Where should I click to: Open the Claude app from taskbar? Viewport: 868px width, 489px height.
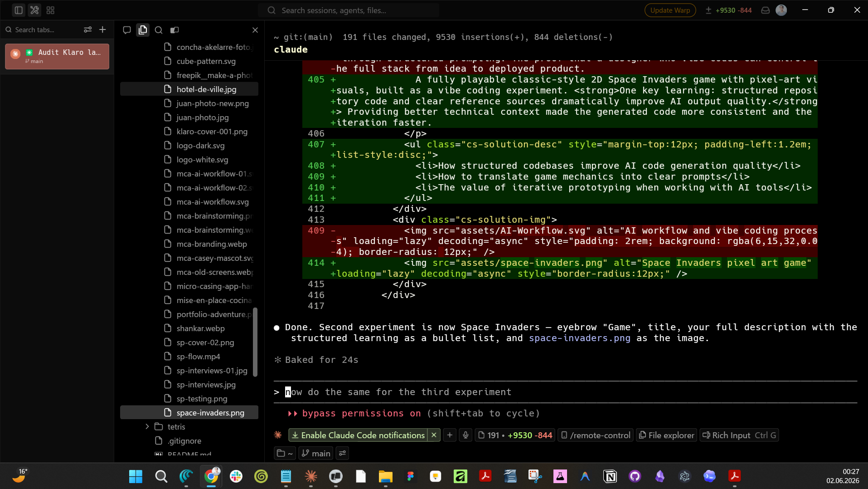point(311,476)
